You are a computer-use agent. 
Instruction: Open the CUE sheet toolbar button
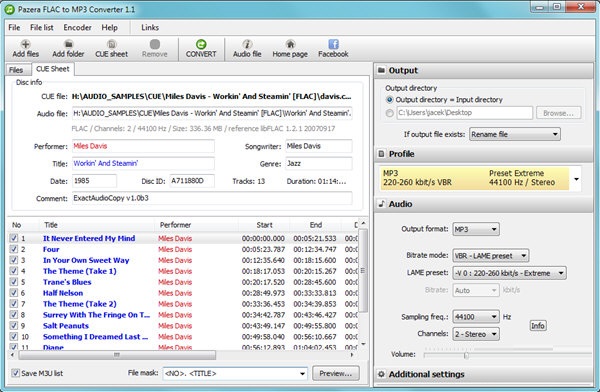pyautogui.click(x=111, y=49)
